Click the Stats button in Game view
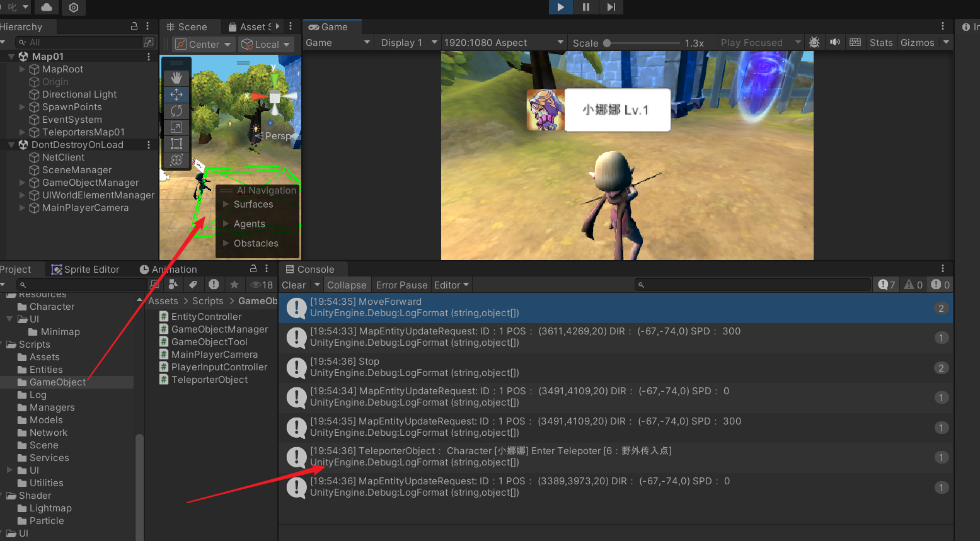 [x=880, y=43]
